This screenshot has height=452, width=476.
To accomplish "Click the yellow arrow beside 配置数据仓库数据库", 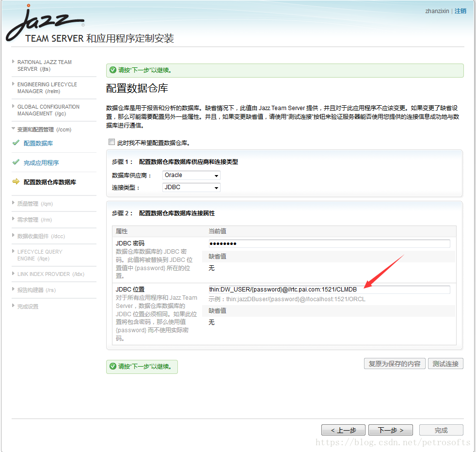I will pyautogui.click(x=16, y=182).
